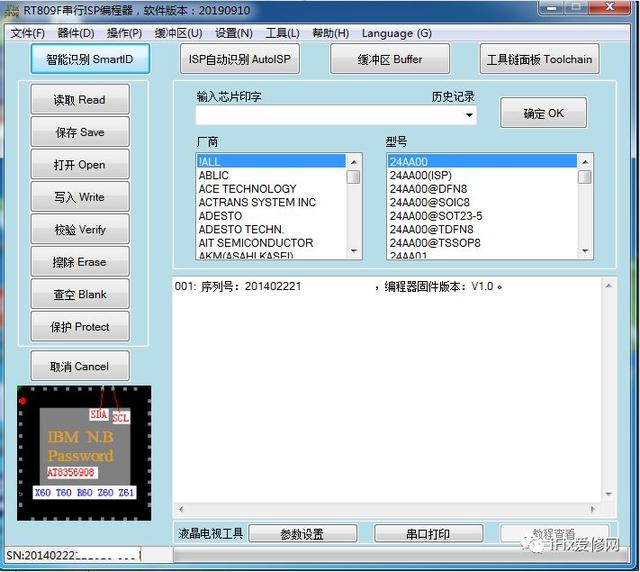The width and height of the screenshot is (640, 572).
Task: Click manufacturer list scroll down arrow
Action: pyautogui.click(x=354, y=251)
